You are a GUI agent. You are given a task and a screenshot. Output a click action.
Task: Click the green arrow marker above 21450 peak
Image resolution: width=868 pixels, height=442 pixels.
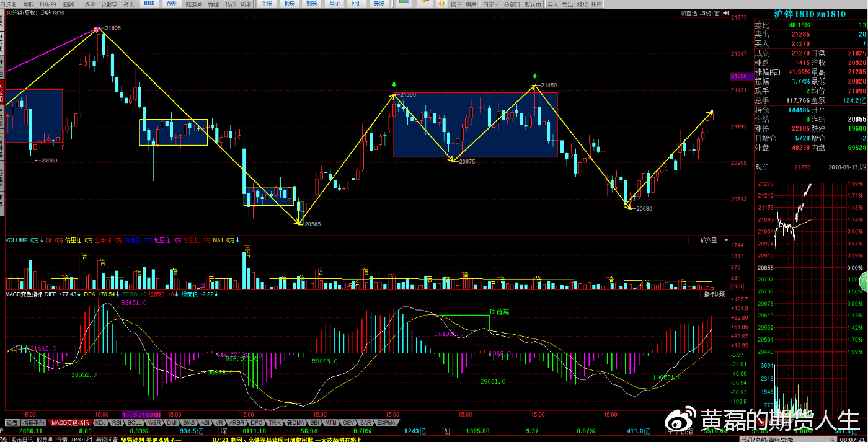tap(534, 77)
